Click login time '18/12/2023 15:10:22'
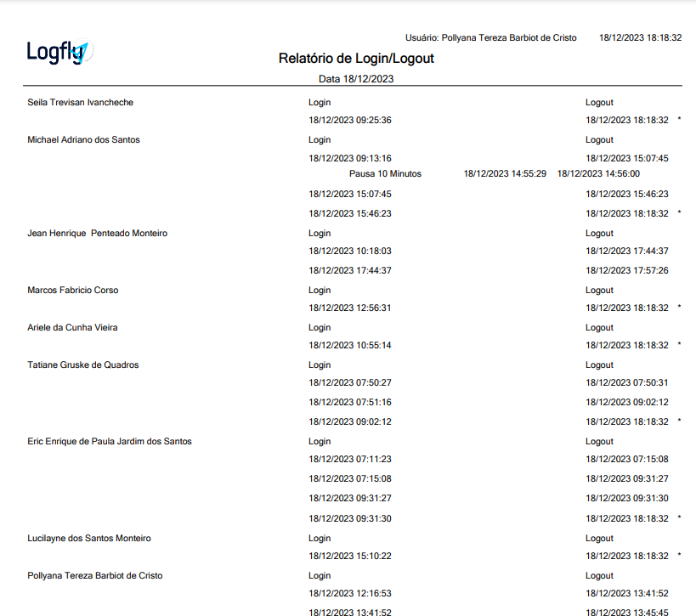 (x=350, y=556)
